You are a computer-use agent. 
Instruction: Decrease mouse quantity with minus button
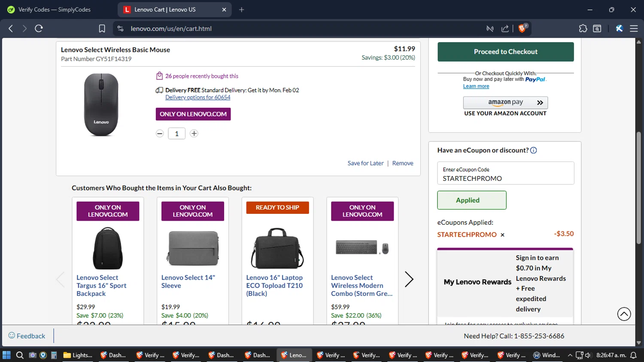(x=160, y=134)
